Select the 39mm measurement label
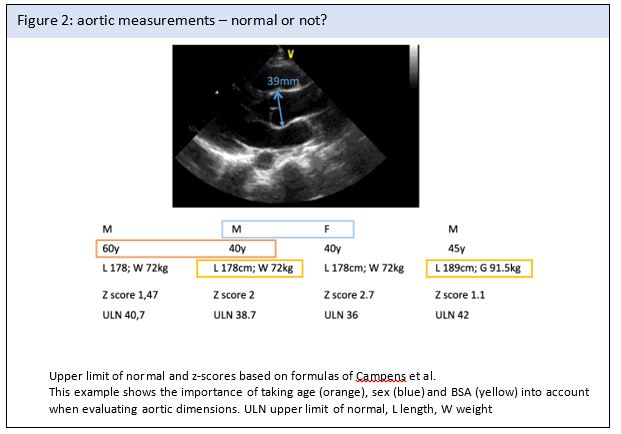Image resolution: width=621 pixels, height=434 pixels. coord(282,80)
